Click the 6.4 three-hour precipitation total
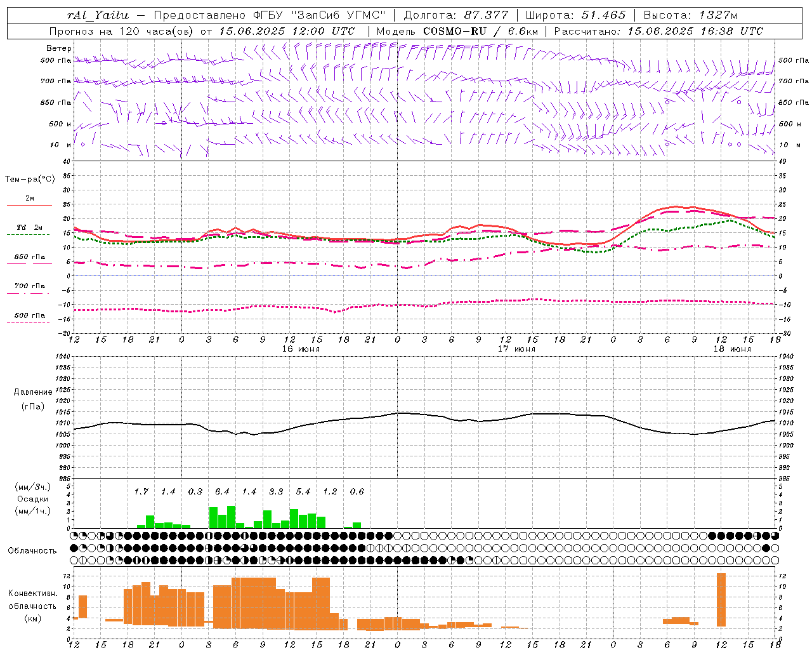Image resolution: width=812 pixels, height=650 pixels. [x=222, y=491]
